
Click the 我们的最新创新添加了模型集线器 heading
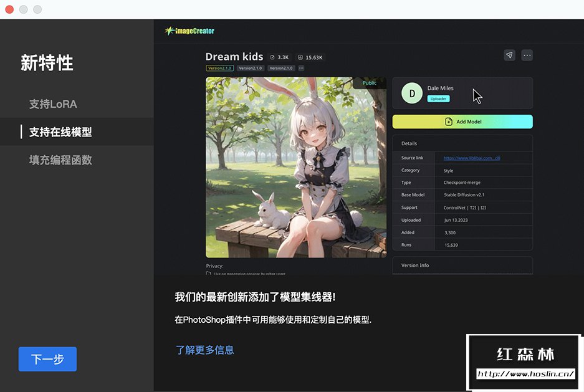pyautogui.click(x=255, y=297)
